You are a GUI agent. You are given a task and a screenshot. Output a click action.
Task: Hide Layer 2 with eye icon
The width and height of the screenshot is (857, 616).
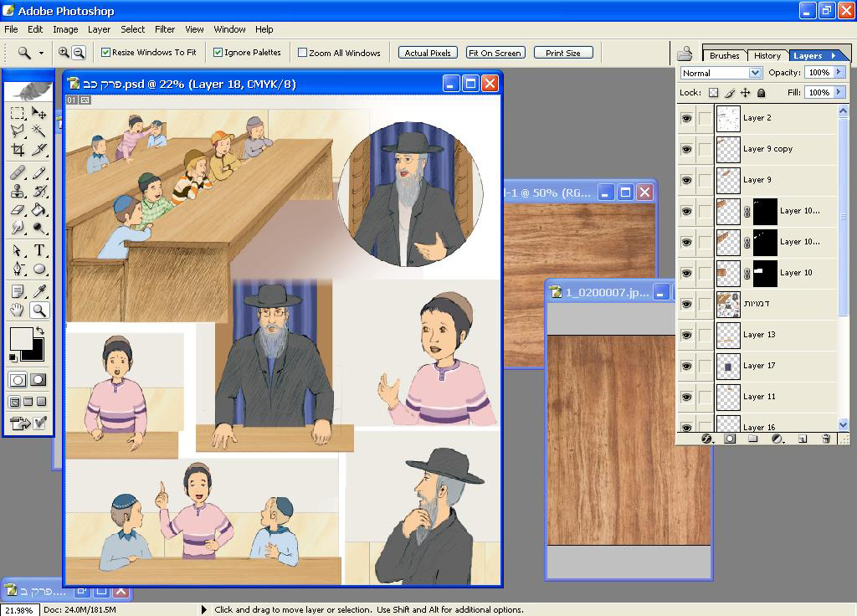[687, 118]
